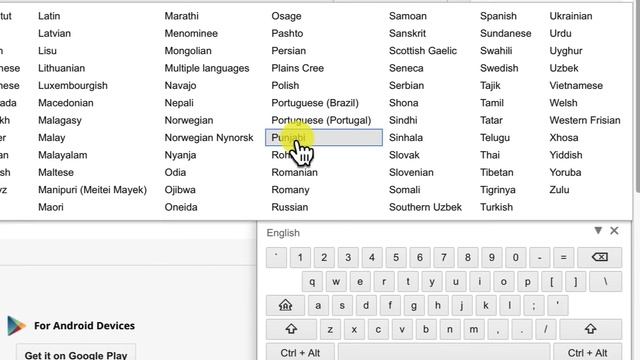640x360 pixels.
Task: Select Russian from language list
Action: click(x=290, y=207)
